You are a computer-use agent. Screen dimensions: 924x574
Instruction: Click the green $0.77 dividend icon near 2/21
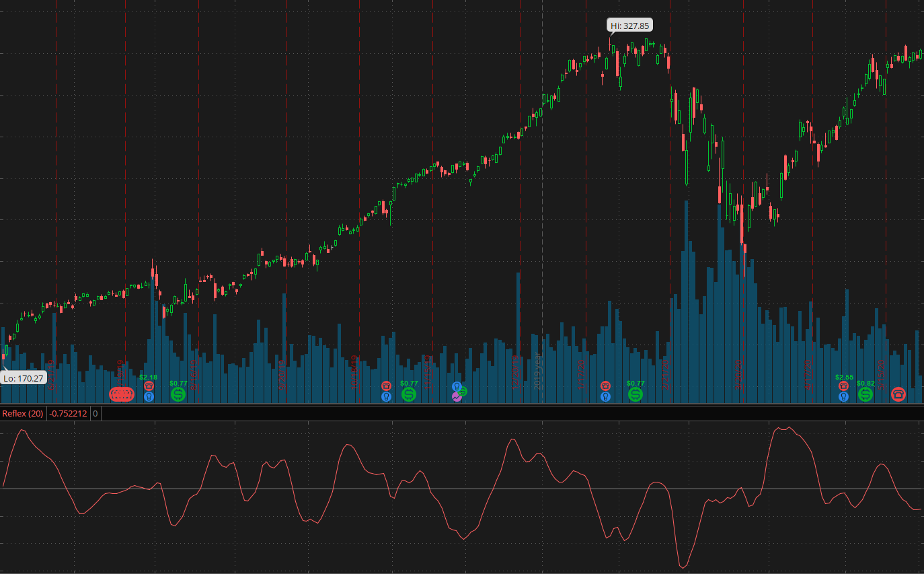636,394
